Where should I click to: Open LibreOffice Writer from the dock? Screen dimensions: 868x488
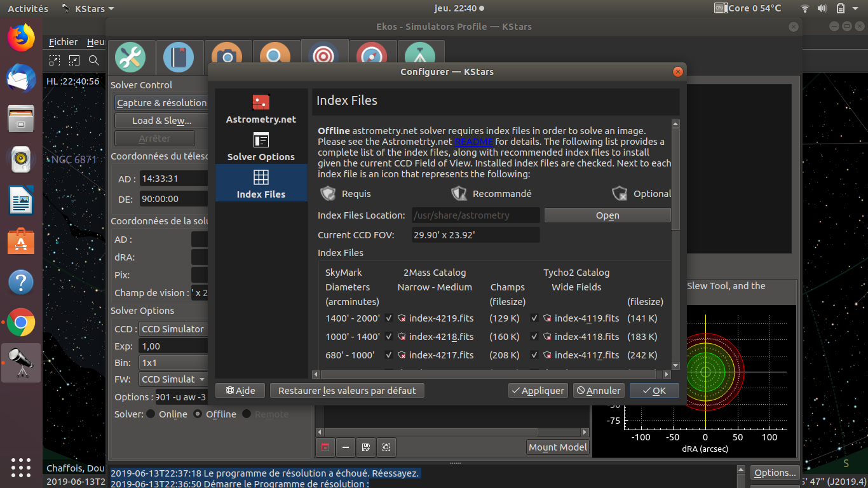21,200
